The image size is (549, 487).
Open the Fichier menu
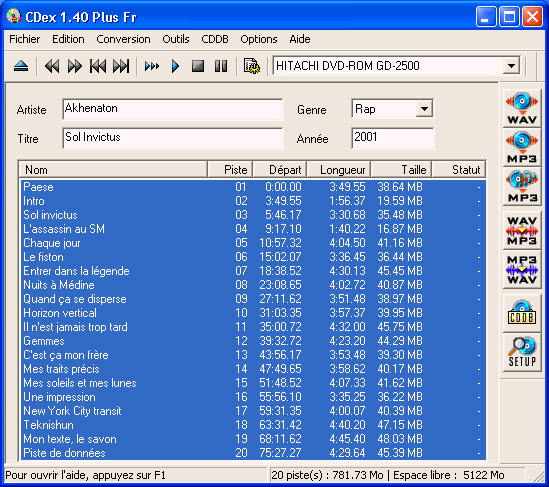(25, 39)
